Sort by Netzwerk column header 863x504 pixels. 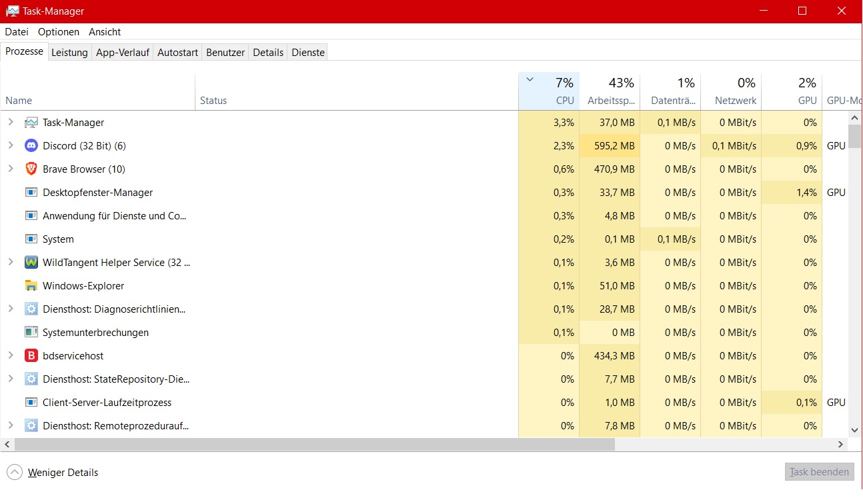[731, 92]
